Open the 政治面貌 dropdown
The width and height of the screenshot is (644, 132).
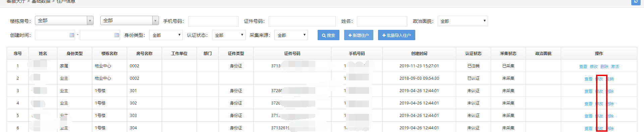(463, 21)
